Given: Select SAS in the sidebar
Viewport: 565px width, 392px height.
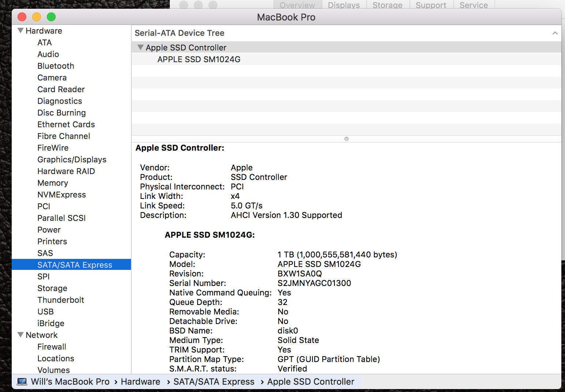Looking at the screenshot, I should click(45, 253).
